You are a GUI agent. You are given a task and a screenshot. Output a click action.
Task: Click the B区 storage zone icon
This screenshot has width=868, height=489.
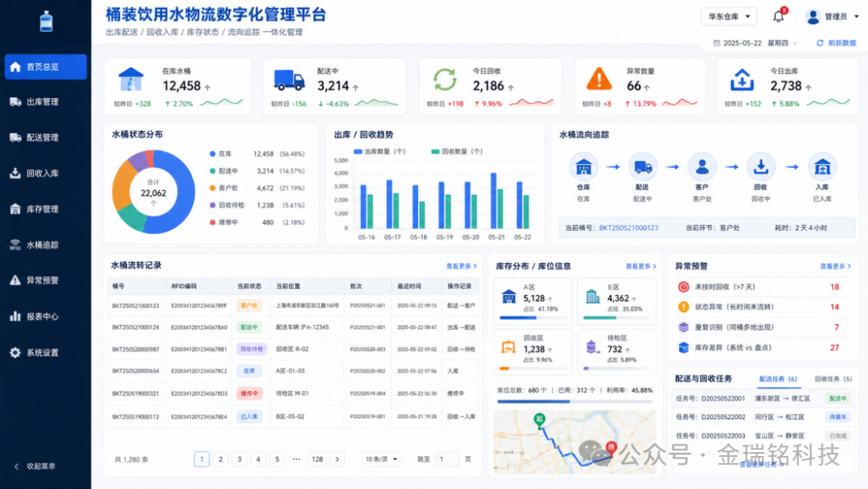pos(593,296)
